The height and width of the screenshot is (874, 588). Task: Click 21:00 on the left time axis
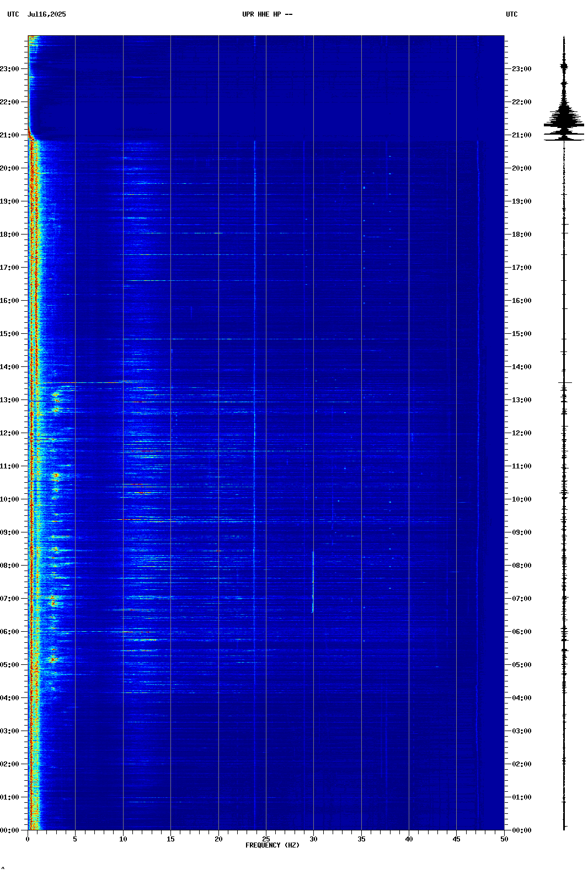click(9, 135)
